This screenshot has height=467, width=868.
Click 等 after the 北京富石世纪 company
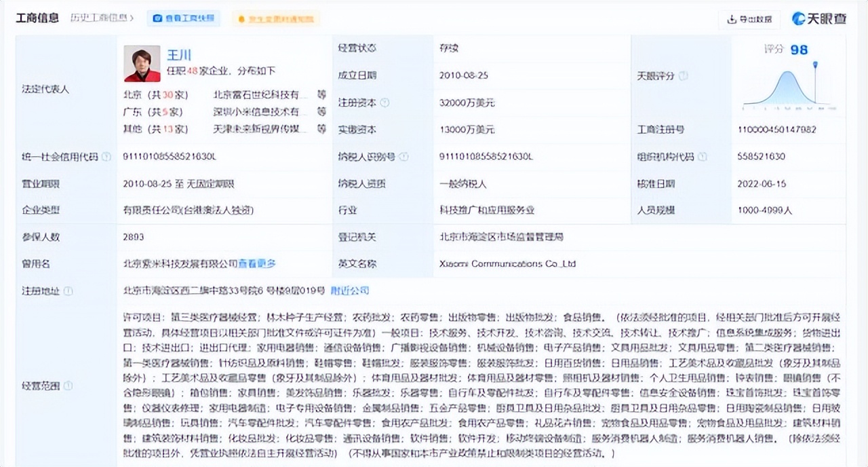click(321, 94)
